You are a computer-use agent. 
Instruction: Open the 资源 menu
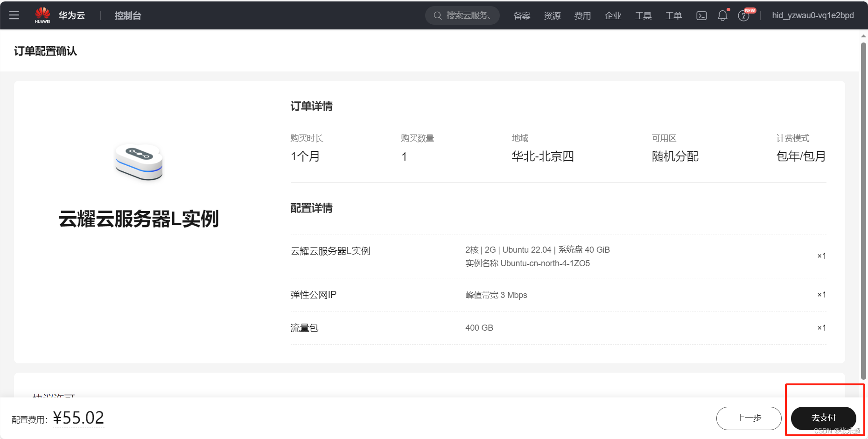point(552,15)
